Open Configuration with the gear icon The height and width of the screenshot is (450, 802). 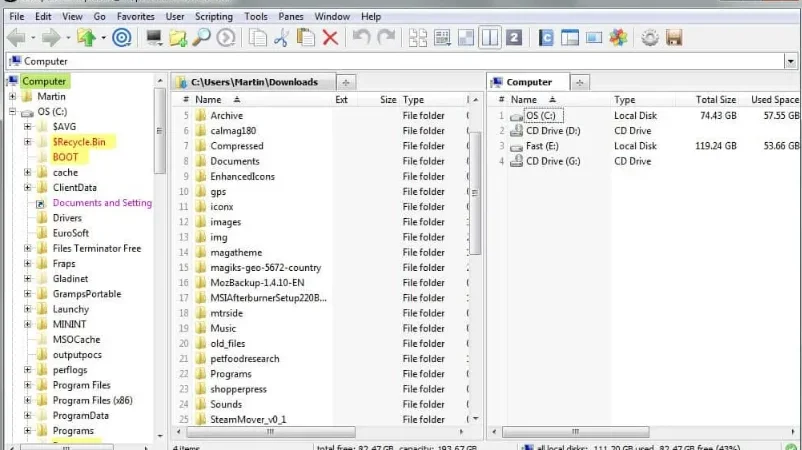[x=650, y=38]
